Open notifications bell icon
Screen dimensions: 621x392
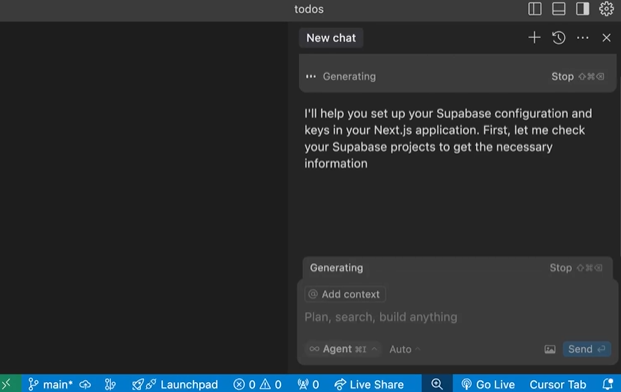(608, 384)
